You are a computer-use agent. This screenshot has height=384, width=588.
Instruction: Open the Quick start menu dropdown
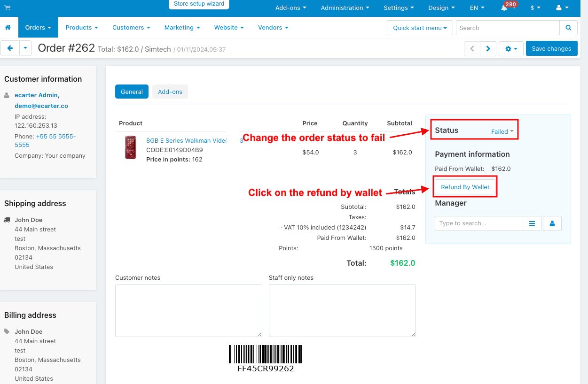tap(420, 28)
